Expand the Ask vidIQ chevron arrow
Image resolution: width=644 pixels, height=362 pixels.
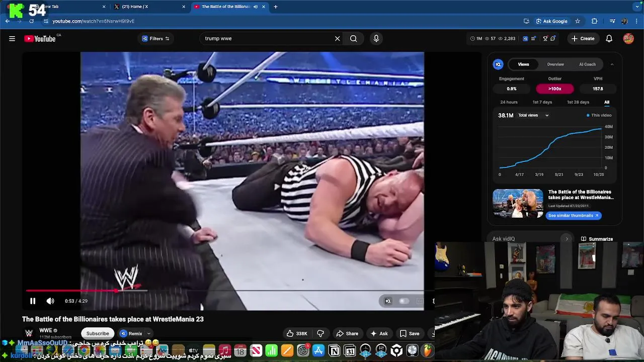tap(567, 239)
